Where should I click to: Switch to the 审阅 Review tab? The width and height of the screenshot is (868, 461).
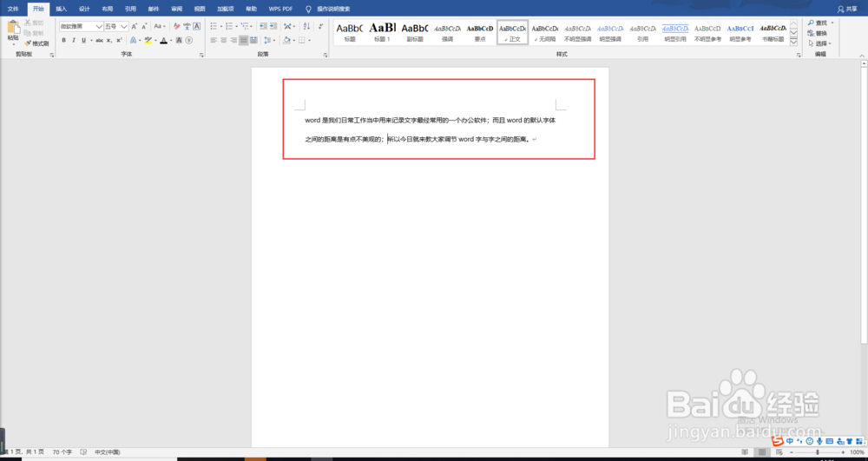[176, 9]
